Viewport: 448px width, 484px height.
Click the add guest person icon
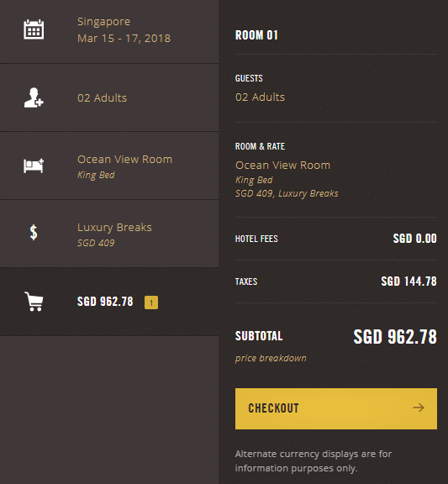tap(34, 97)
